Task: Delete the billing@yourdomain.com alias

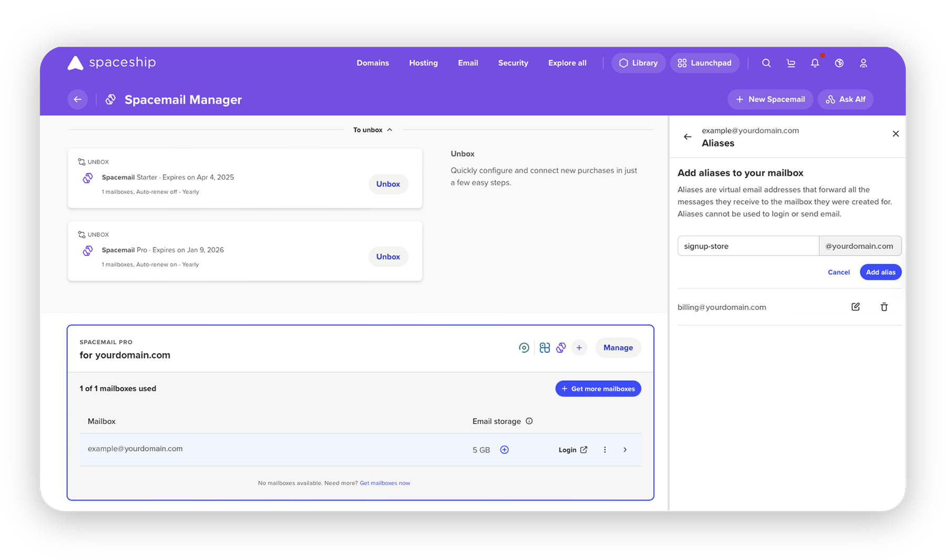Action: 884,306
